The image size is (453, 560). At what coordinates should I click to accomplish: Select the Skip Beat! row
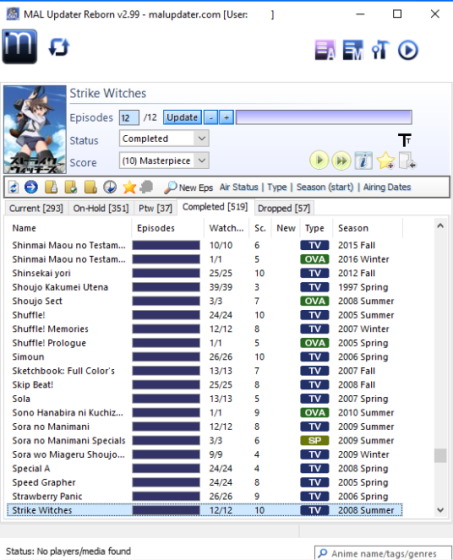204,385
